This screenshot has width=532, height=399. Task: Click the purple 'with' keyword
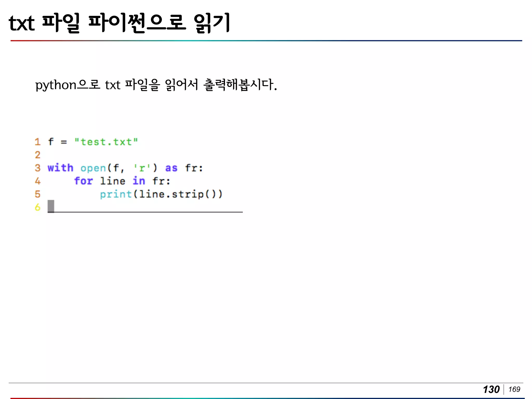point(60,168)
